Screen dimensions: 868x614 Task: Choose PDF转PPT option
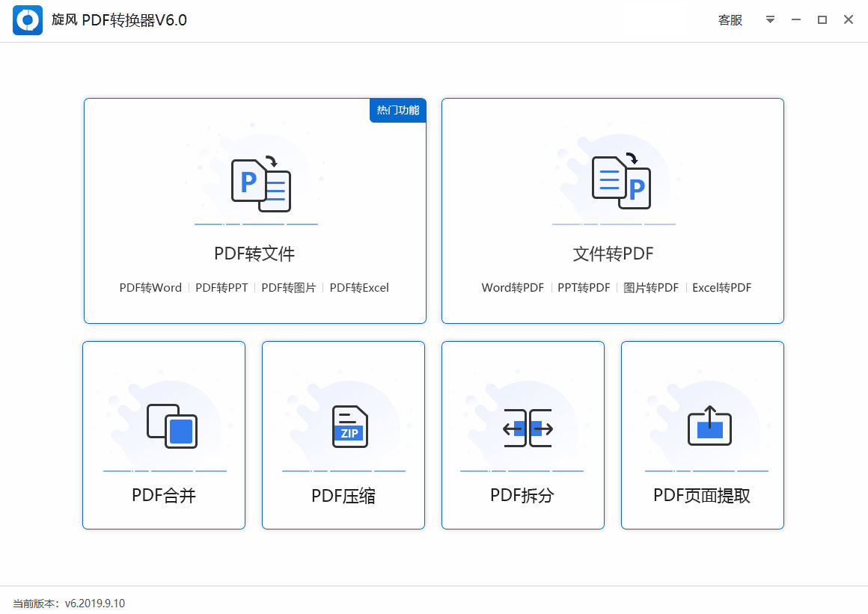(x=221, y=288)
